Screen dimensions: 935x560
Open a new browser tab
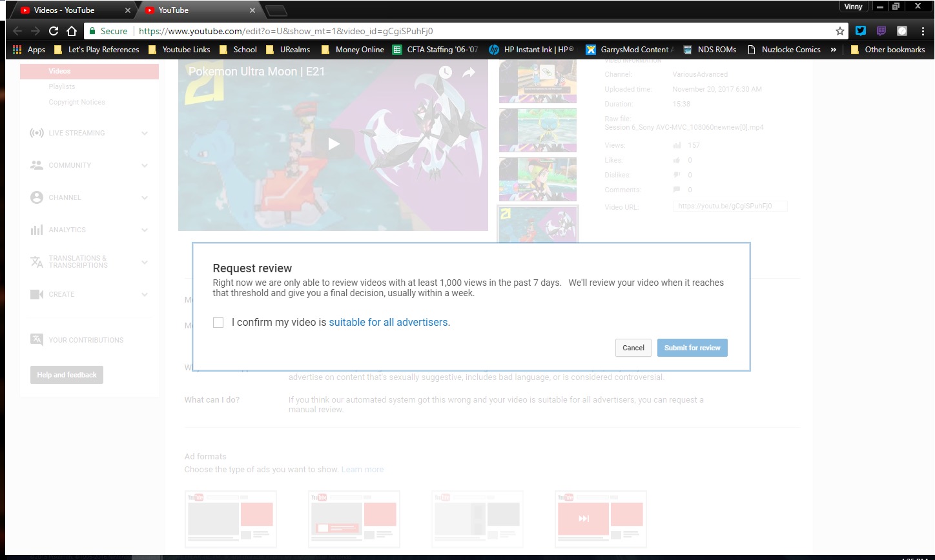pos(276,10)
